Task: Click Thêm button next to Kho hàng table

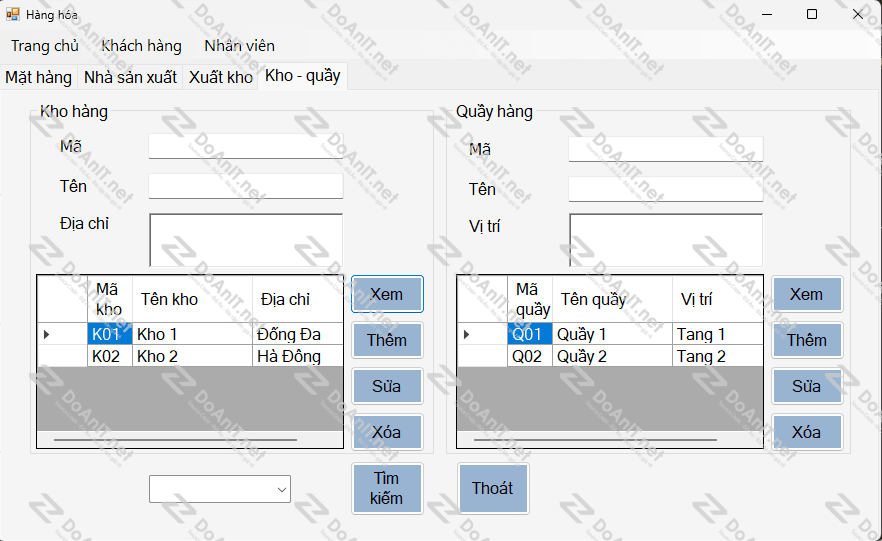Action: click(387, 340)
